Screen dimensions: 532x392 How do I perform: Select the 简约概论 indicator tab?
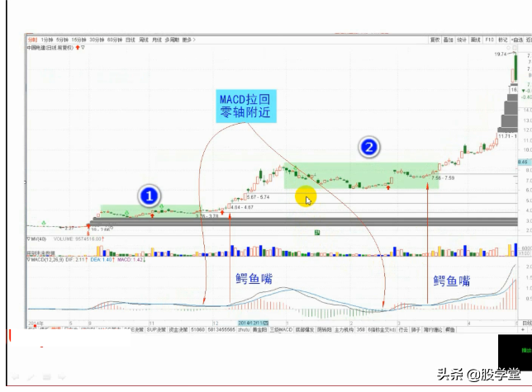pyautogui.click(x=433, y=329)
